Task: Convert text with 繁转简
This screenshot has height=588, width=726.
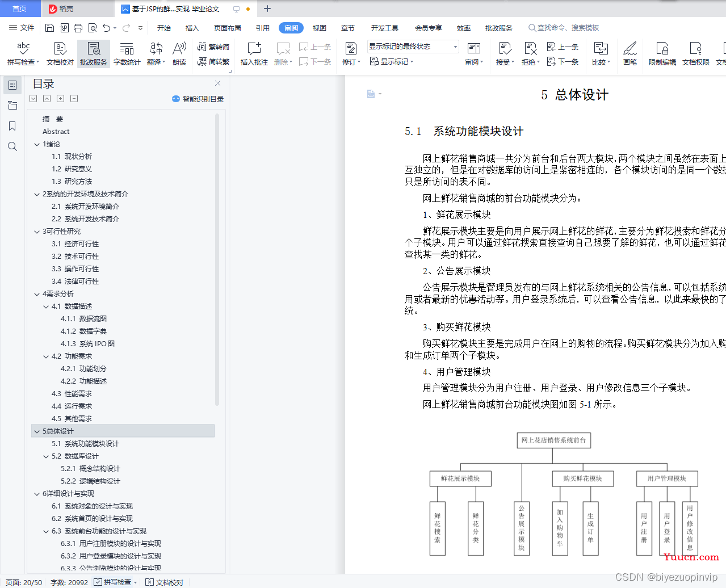Action: (x=213, y=47)
